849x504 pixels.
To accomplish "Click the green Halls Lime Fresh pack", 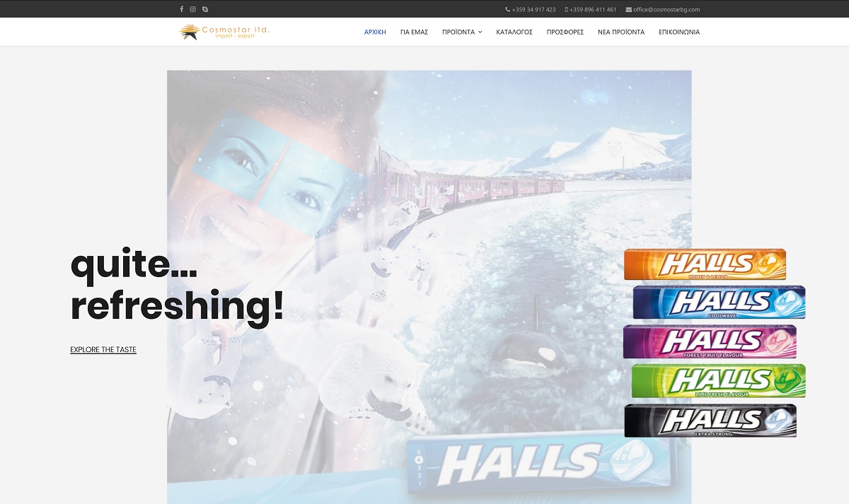I will pyautogui.click(x=718, y=381).
